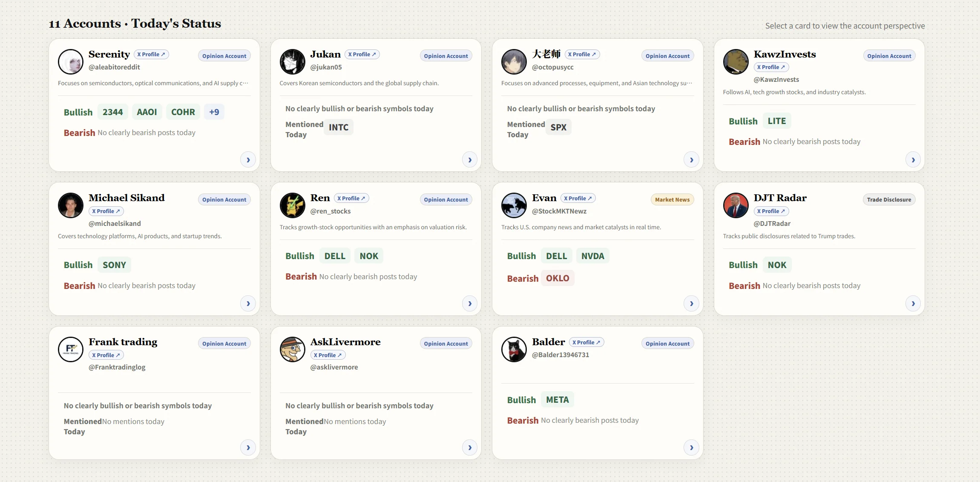980x482 pixels.
Task: Open Evan card arrow chevron
Action: pos(691,303)
